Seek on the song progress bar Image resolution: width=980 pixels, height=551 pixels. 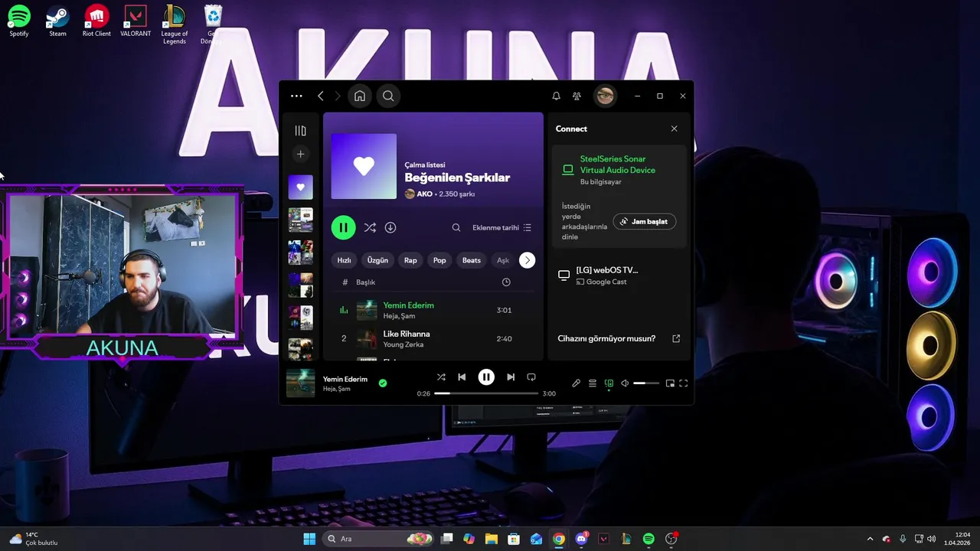[486, 393]
